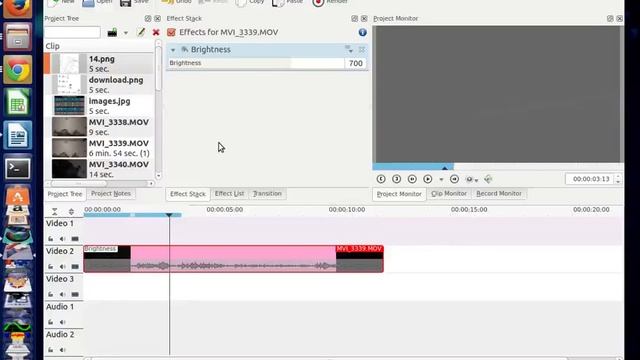Click the rewind button in Project Monitor
Image resolution: width=640 pixels, height=360 pixels.
click(412, 179)
